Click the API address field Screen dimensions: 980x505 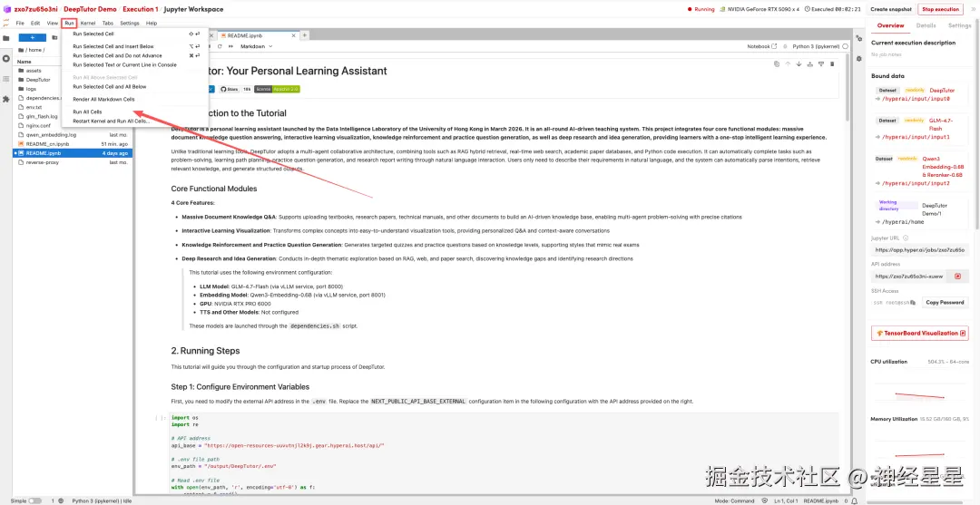(x=908, y=276)
